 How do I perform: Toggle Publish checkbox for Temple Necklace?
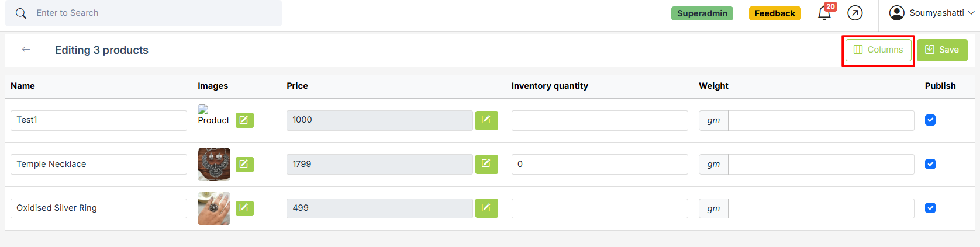click(930, 164)
